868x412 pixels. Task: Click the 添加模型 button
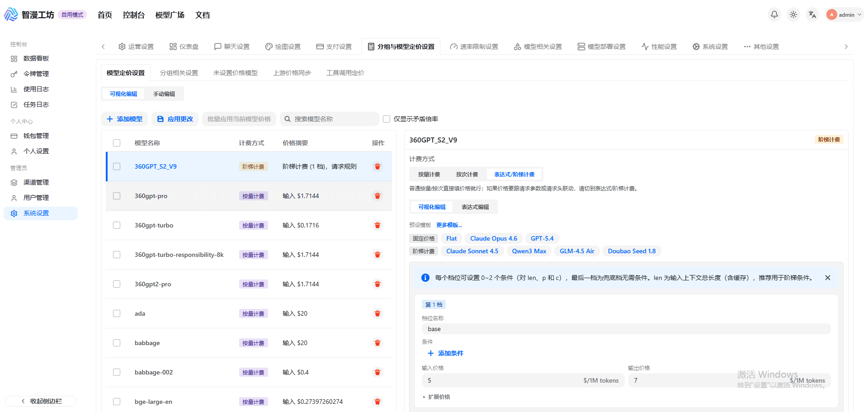[124, 119]
